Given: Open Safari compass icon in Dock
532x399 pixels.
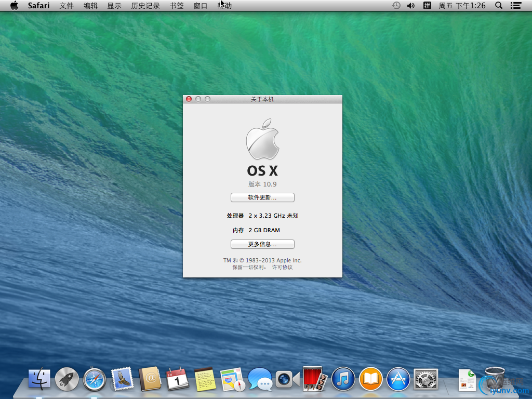Looking at the screenshot, I should click(x=95, y=379).
